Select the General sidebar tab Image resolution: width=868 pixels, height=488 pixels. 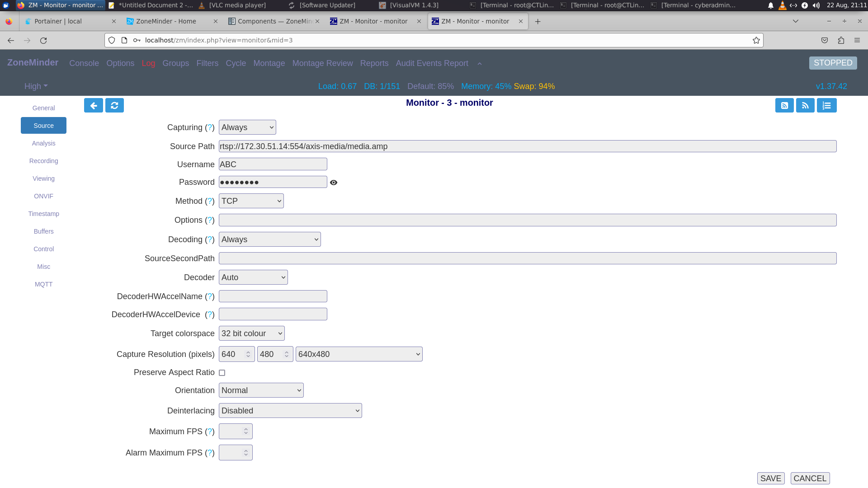43,108
